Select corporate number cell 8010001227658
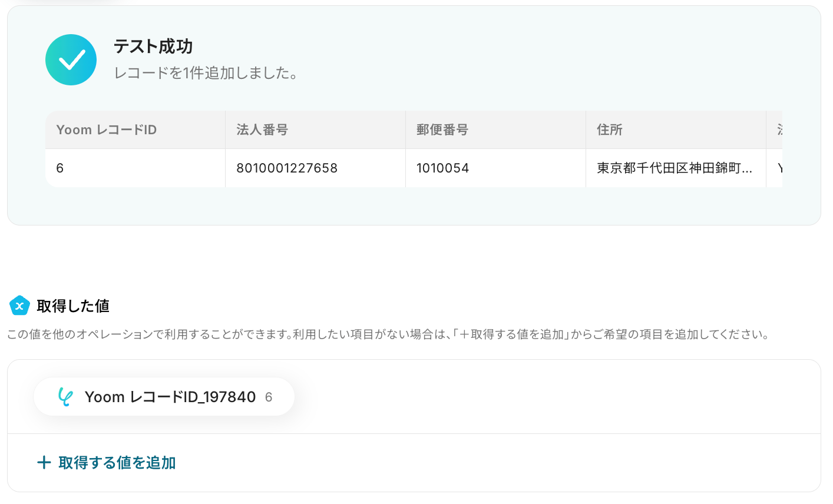The height and width of the screenshot is (504, 833). (x=316, y=168)
